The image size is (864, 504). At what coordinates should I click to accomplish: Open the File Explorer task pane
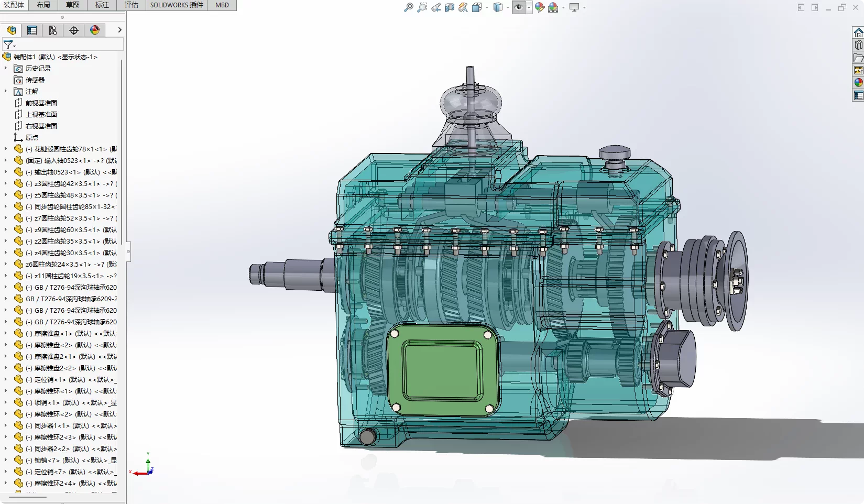click(858, 58)
